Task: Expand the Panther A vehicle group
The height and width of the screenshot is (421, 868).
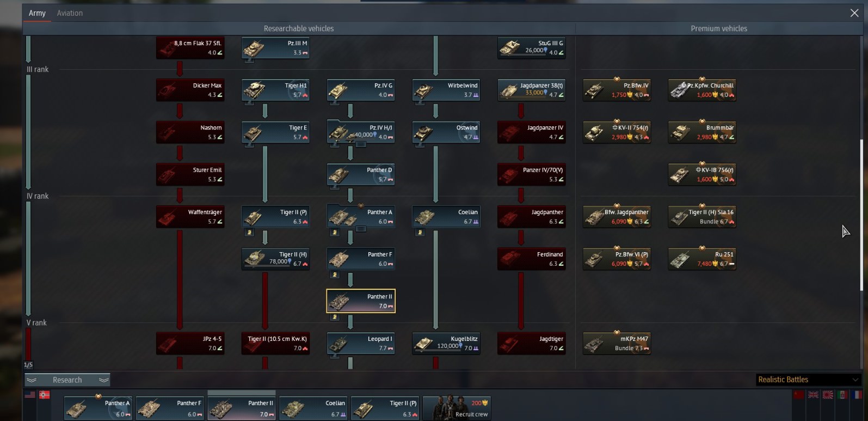Action: point(360,229)
